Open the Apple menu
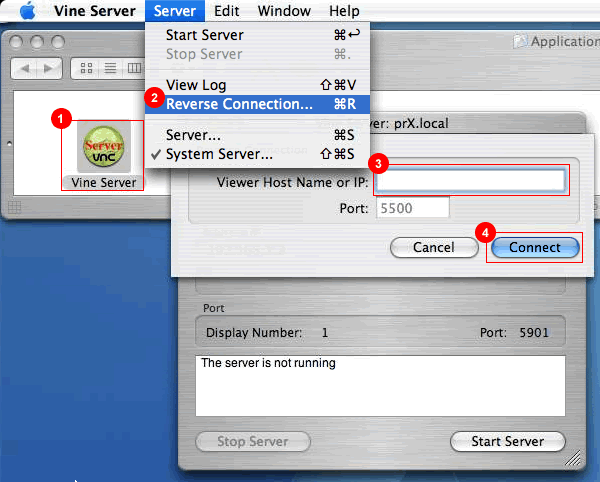The image size is (600, 482). (x=28, y=10)
